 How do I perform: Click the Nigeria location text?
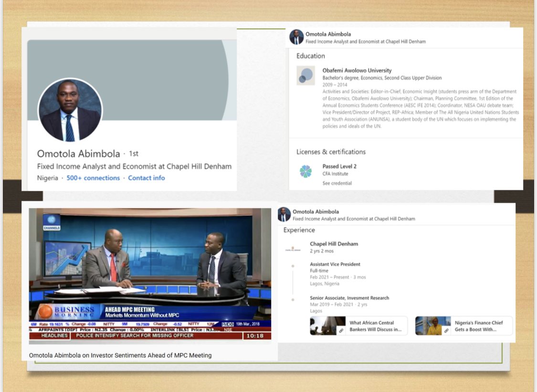pos(48,178)
